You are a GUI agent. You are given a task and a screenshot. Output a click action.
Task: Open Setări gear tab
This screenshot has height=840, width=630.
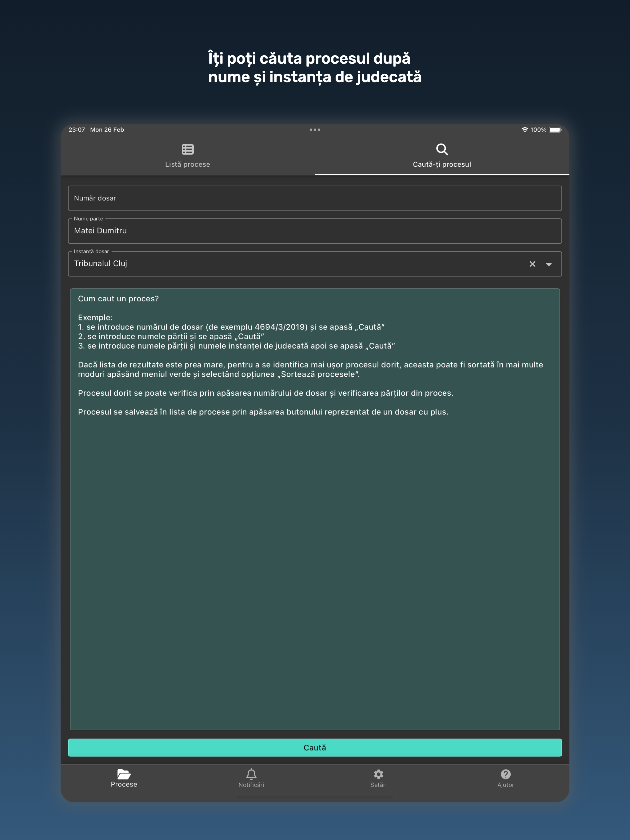[x=378, y=778]
